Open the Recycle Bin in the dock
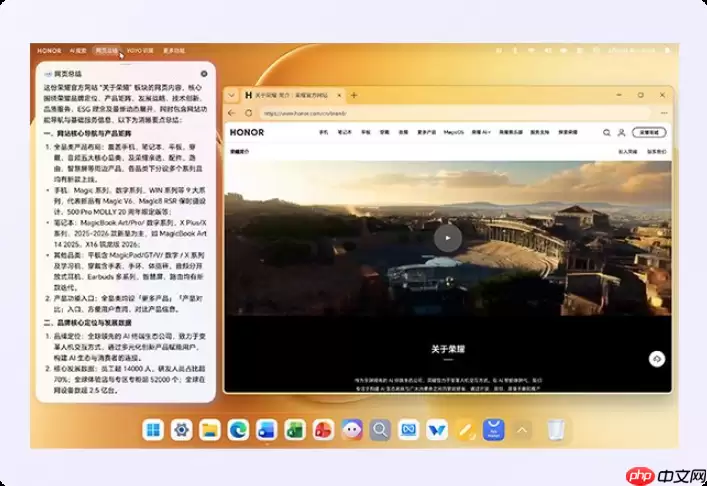707x486 pixels. [556, 430]
